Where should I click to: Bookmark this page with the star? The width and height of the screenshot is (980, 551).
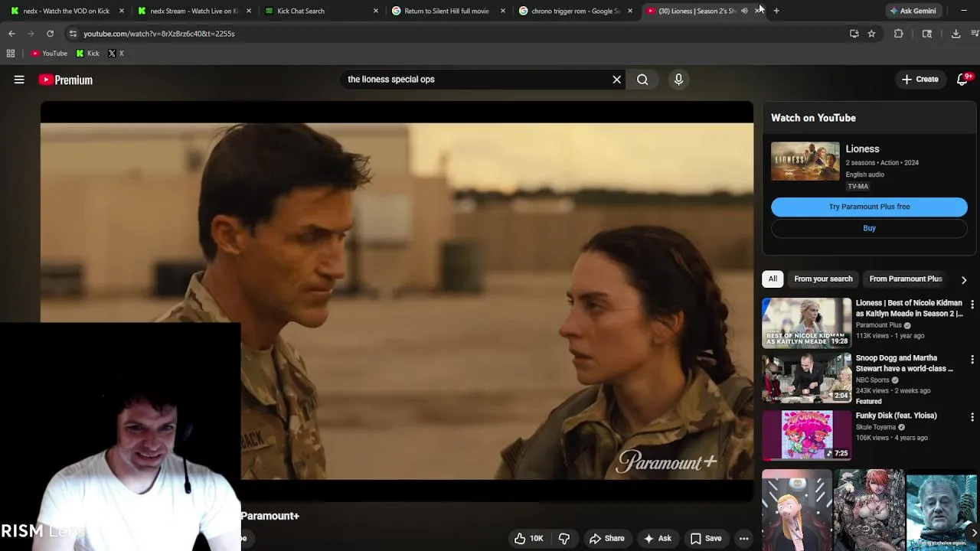tap(871, 34)
